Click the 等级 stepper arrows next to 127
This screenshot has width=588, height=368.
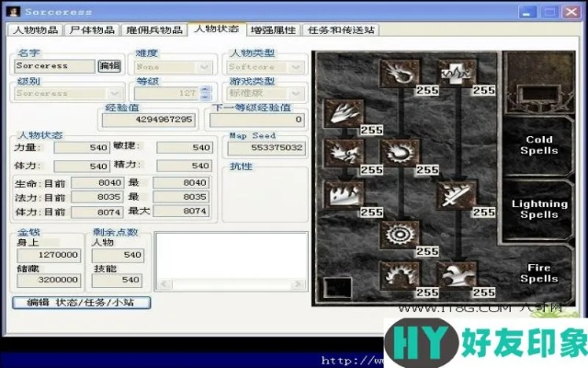point(205,93)
